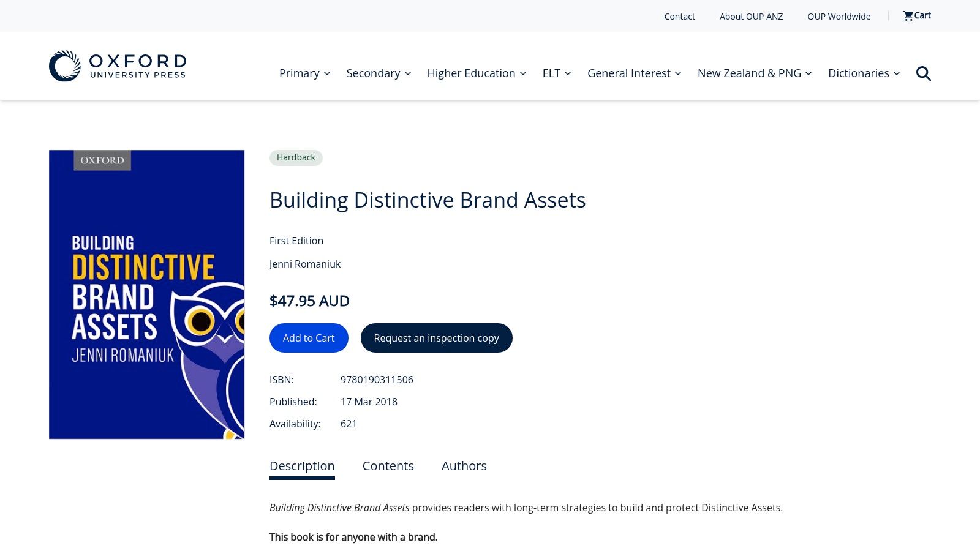Expand New Zealand & PNG menu

click(x=755, y=73)
